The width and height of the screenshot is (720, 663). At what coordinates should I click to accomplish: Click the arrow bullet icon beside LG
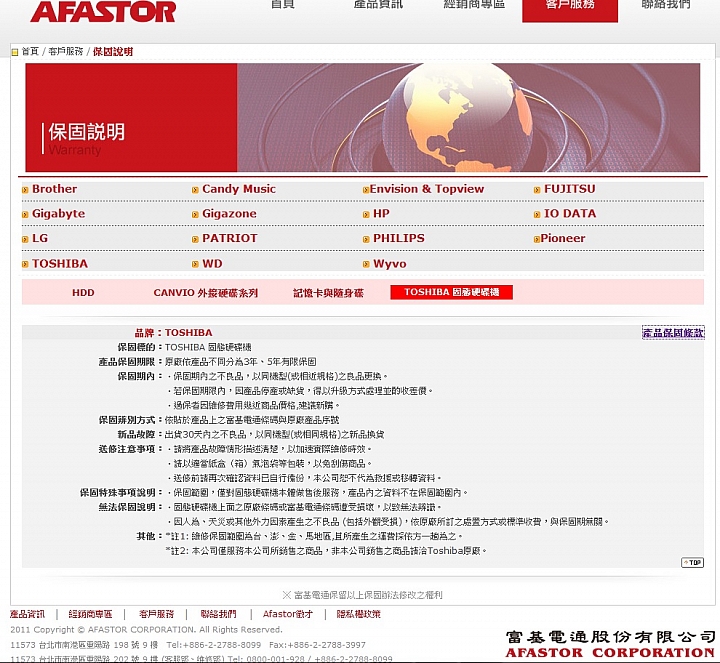coord(25,239)
